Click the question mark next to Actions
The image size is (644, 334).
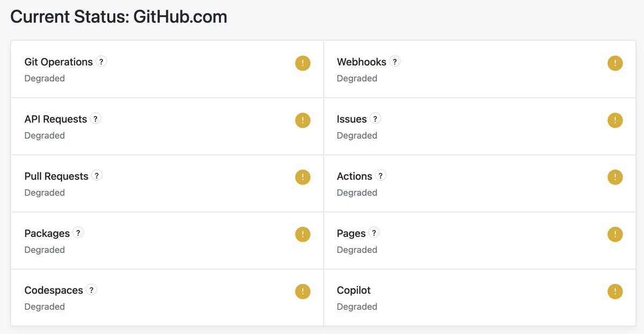click(380, 175)
